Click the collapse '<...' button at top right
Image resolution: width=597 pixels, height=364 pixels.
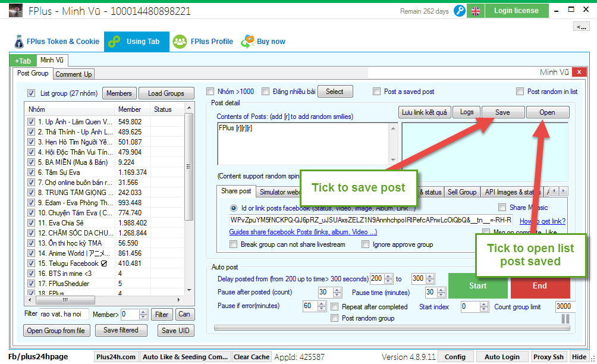pyautogui.click(x=582, y=27)
